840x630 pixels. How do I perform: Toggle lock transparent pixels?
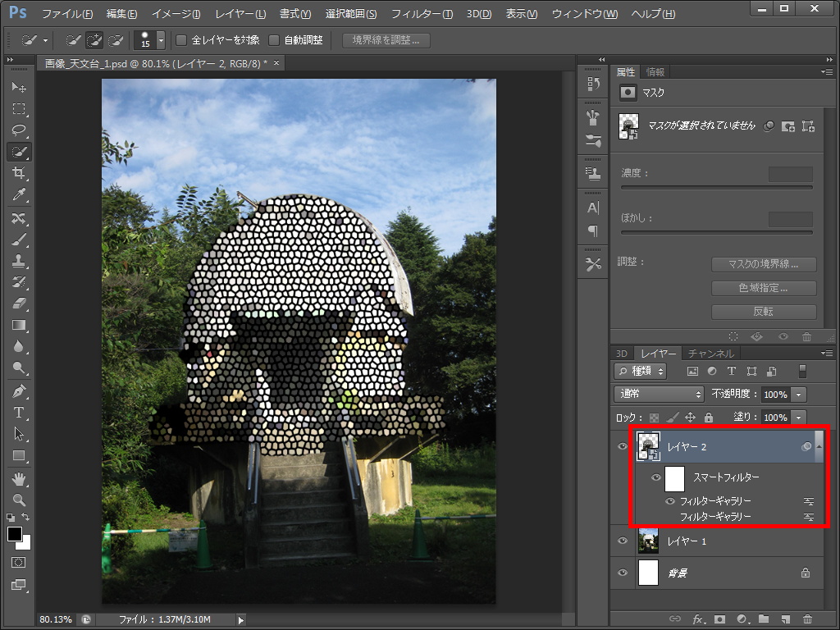tap(654, 418)
